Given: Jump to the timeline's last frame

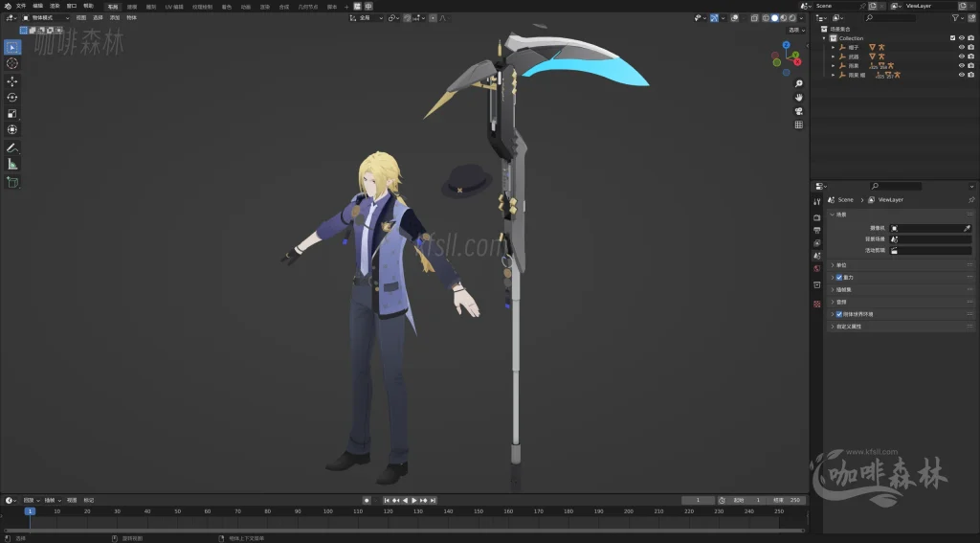Looking at the screenshot, I should click(433, 501).
